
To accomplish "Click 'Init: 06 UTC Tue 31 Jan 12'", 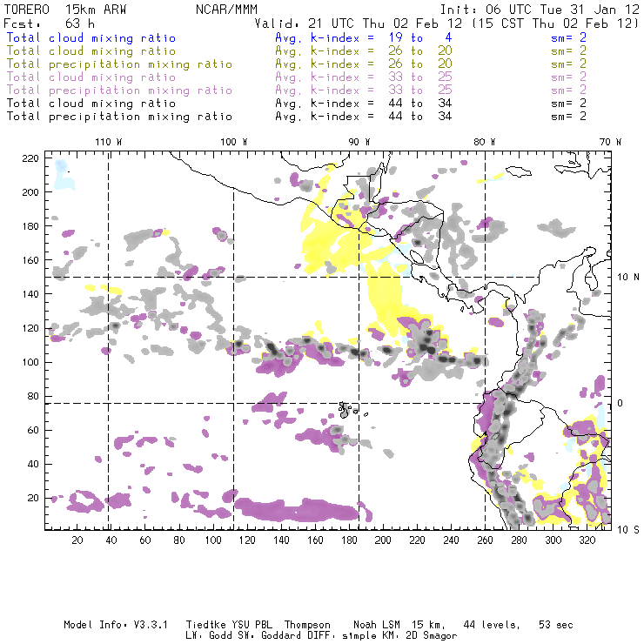I will pyautogui.click(x=540, y=10).
